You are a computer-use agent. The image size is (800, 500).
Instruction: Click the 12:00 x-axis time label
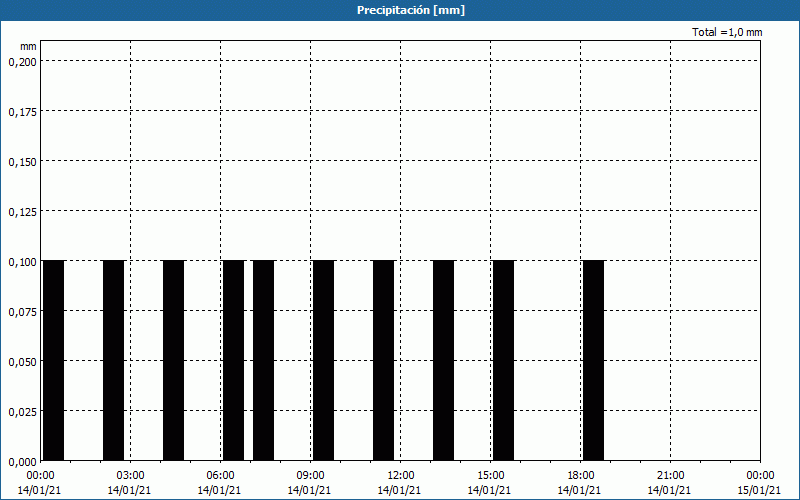(x=401, y=476)
